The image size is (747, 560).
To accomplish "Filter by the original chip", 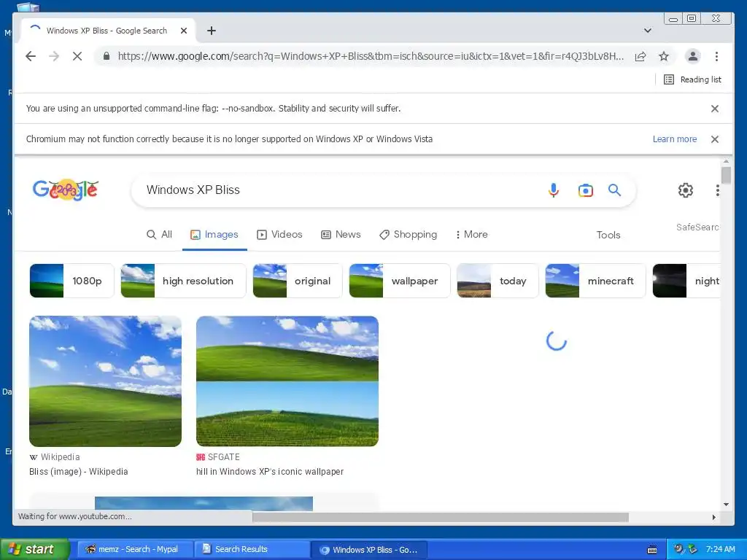I will (x=298, y=281).
